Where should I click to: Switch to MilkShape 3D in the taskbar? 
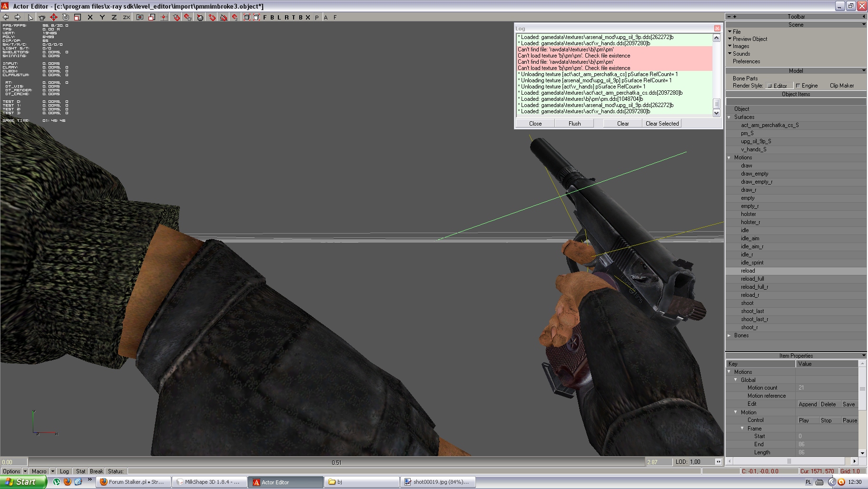(209, 482)
